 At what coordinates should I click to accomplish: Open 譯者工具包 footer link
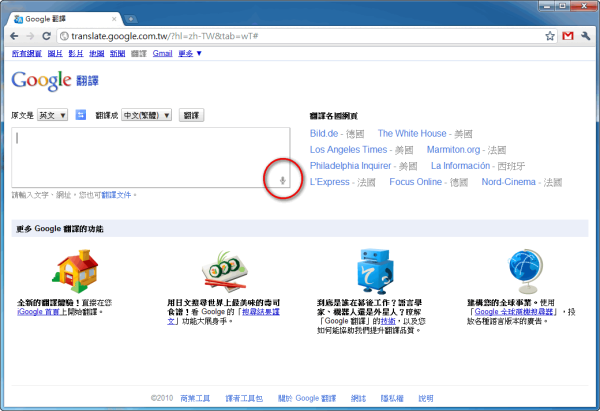click(244, 398)
